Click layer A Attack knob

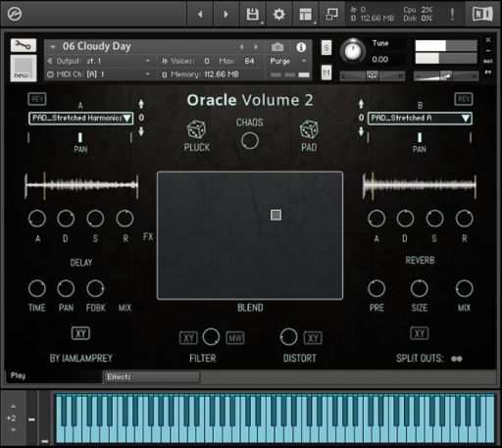point(37,219)
